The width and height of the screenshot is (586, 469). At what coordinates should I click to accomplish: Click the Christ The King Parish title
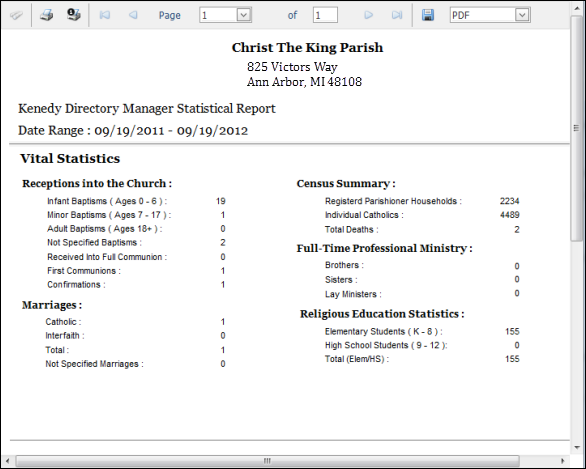click(307, 47)
